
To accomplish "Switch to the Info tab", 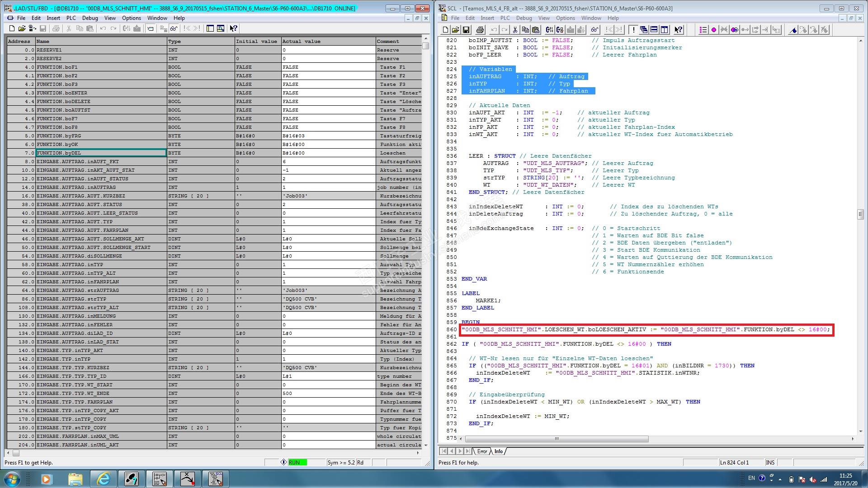I will [498, 451].
